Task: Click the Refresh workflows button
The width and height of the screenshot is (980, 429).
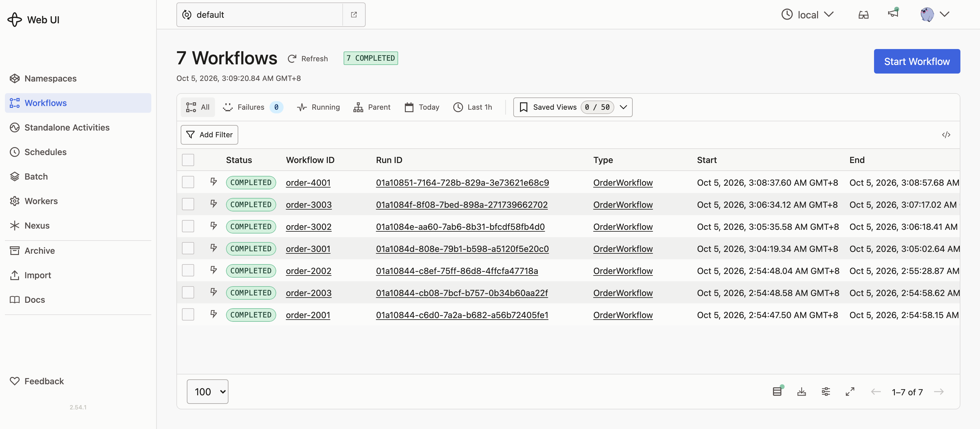Action: [307, 59]
